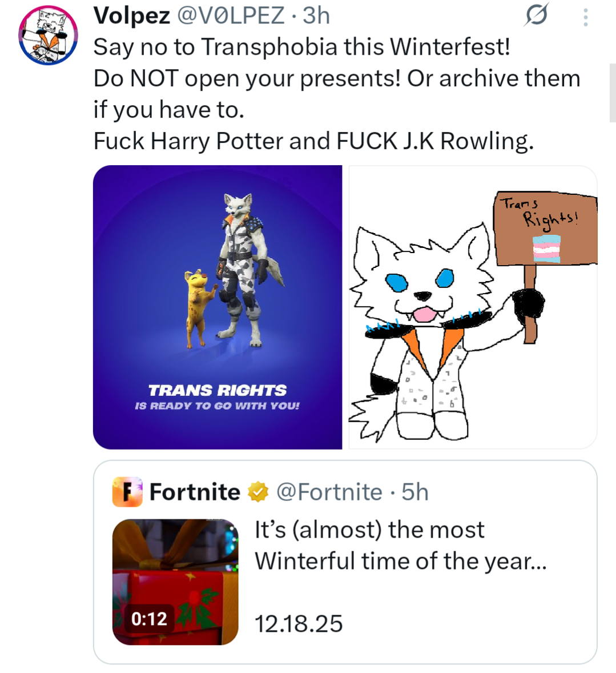Click the gray scrollbar on right edge

[x=613, y=93]
